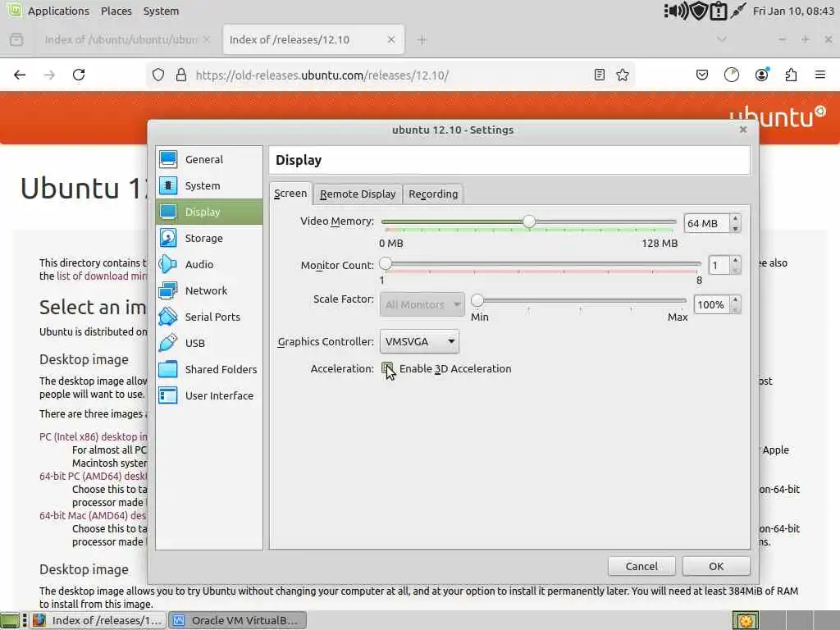The width and height of the screenshot is (840, 630).
Task: Click the Video Memory 64 MB field
Action: coord(706,223)
